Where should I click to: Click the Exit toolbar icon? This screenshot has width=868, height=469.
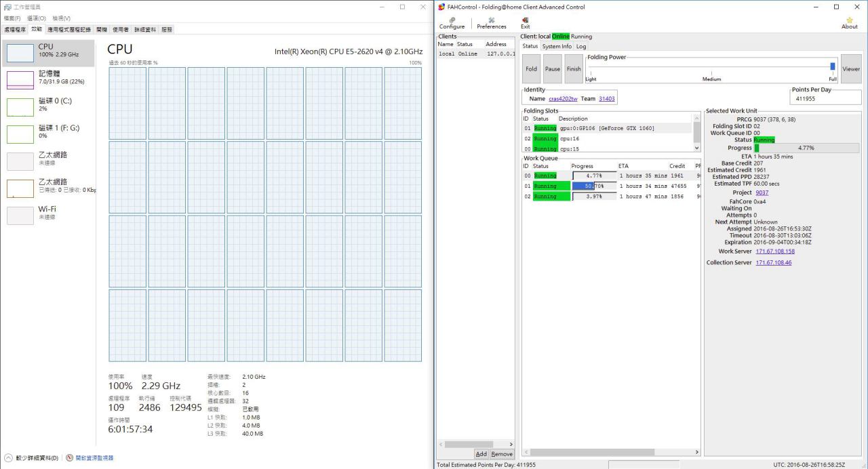coord(525,22)
